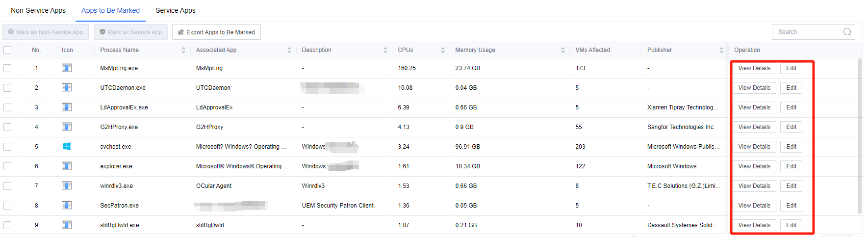
Task: Click UEM Security Patron Client description
Action: coord(337,206)
